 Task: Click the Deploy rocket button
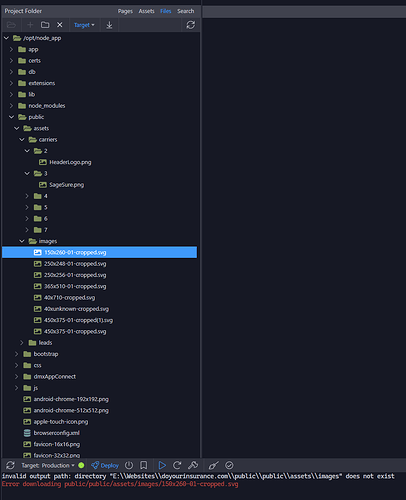(105, 465)
